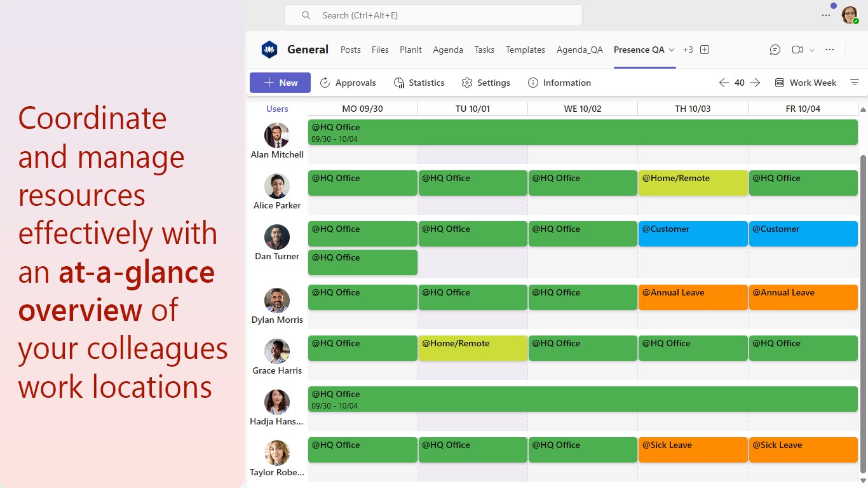The height and width of the screenshot is (488, 868).
Task: Open the conversation chat icon
Action: pyautogui.click(x=775, y=50)
